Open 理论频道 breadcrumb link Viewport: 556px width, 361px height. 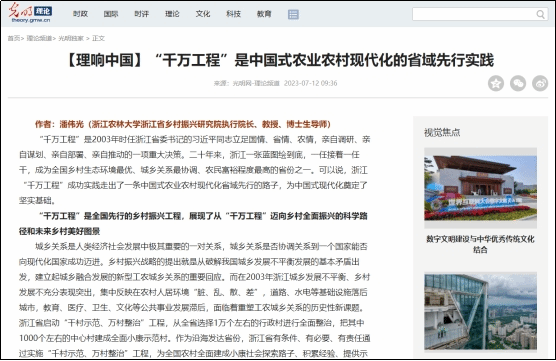[39, 38]
